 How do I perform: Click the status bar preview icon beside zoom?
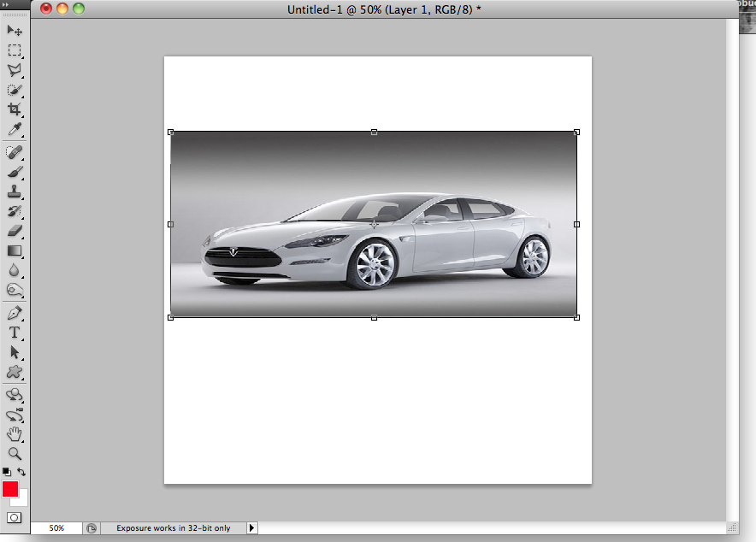92,528
